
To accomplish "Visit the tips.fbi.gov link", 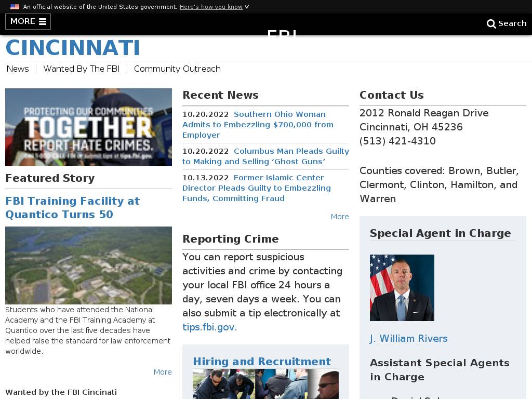I will [209, 327].
